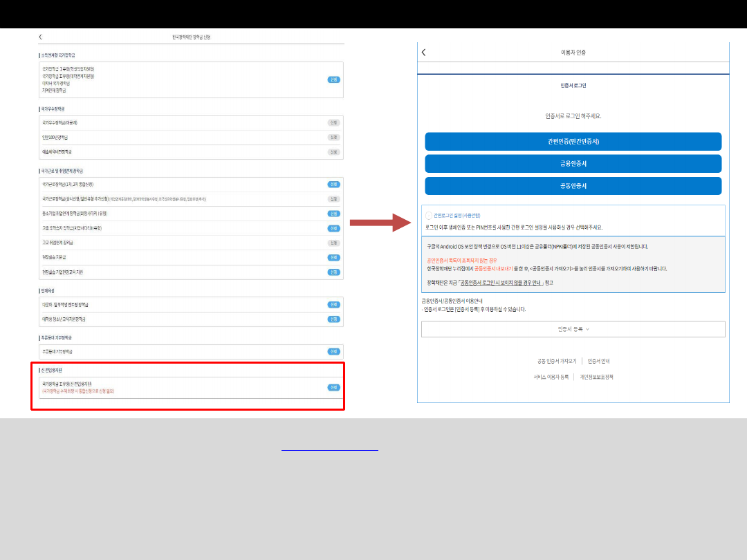Go back from the 이용자 인증 screen
The height and width of the screenshot is (560, 747).
(423, 53)
